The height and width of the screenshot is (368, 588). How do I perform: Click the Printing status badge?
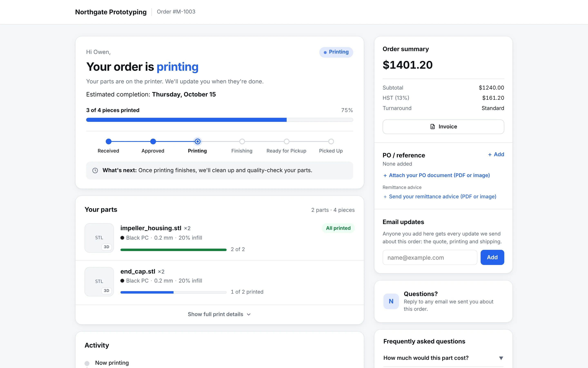(x=336, y=52)
